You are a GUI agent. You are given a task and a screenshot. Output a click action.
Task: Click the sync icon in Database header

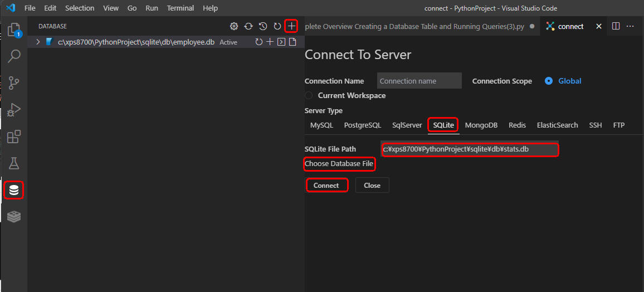(248, 26)
